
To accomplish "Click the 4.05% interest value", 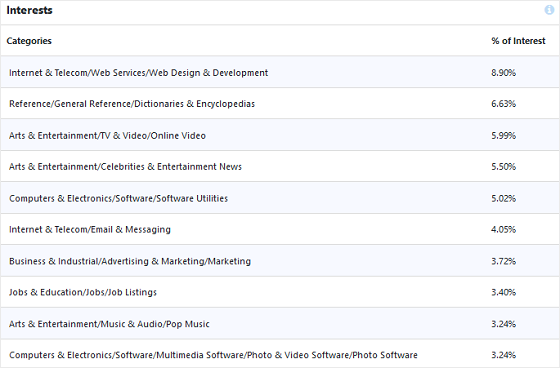I will click(x=504, y=230).
